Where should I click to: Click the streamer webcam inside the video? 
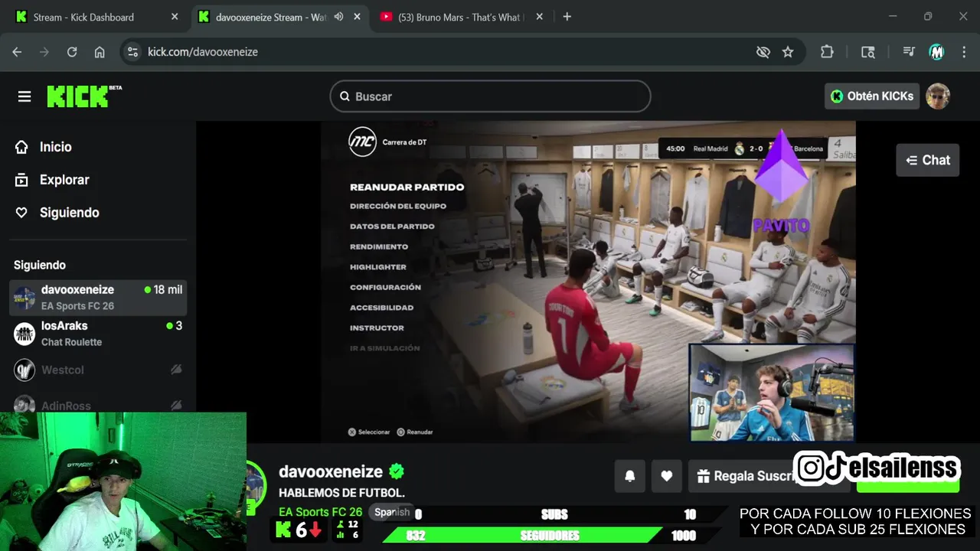pyautogui.click(x=772, y=393)
